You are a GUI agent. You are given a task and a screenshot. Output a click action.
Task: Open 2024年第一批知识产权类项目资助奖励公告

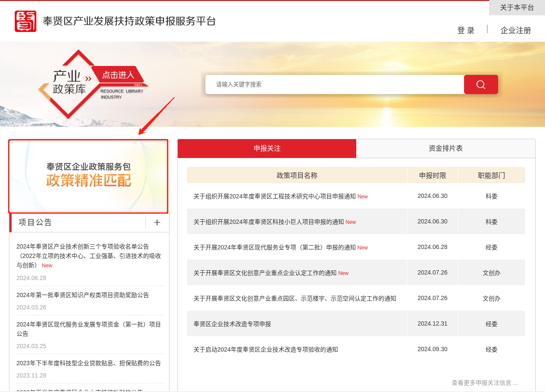83,295
